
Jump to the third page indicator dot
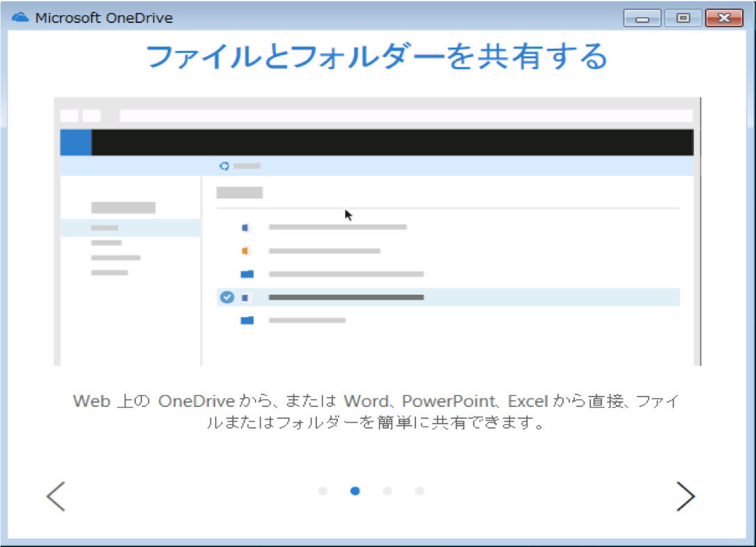[x=387, y=491]
